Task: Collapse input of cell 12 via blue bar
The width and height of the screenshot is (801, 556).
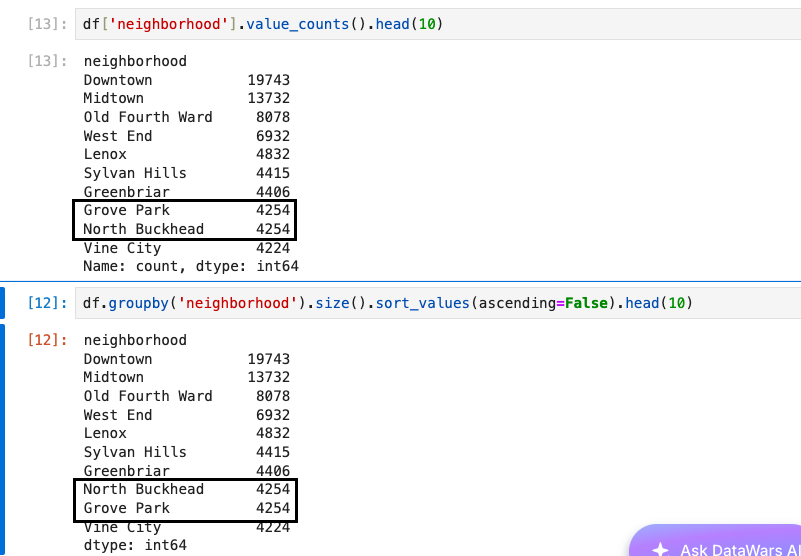Action: pyautogui.click(x=3, y=303)
